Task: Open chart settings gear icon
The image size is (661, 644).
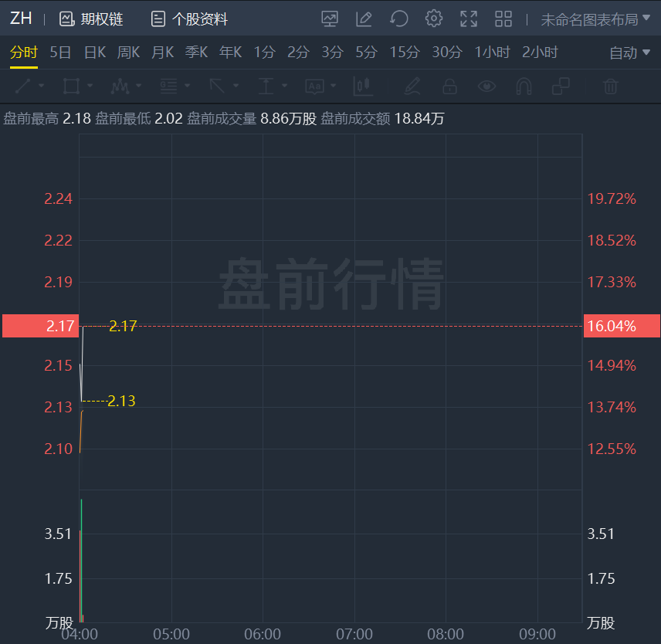Action: 434,19
